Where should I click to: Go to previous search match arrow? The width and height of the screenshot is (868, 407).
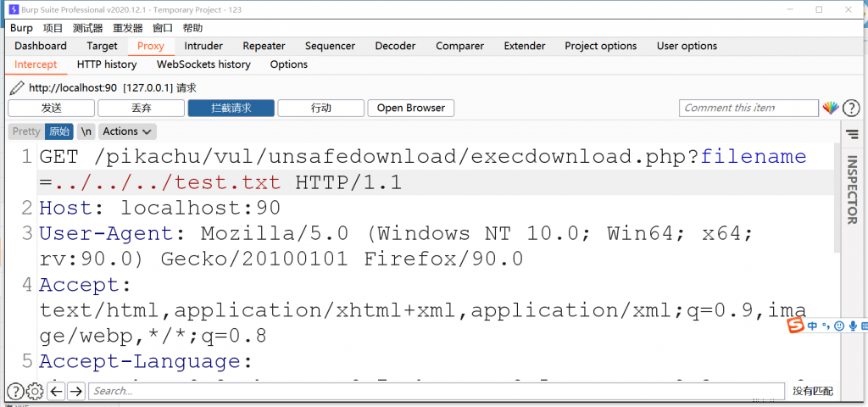(x=57, y=391)
